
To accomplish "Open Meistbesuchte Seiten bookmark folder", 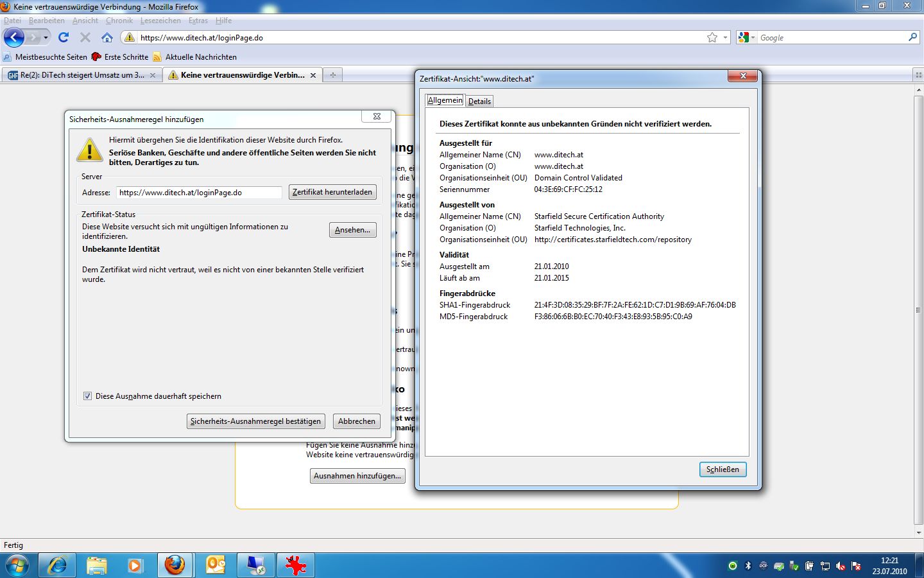I will click(45, 57).
